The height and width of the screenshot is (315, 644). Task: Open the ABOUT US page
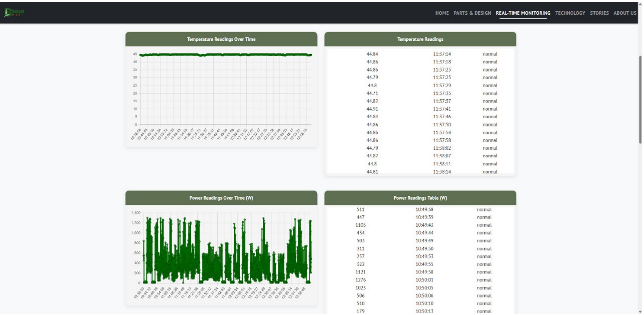pyautogui.click(x=625, y=13)
